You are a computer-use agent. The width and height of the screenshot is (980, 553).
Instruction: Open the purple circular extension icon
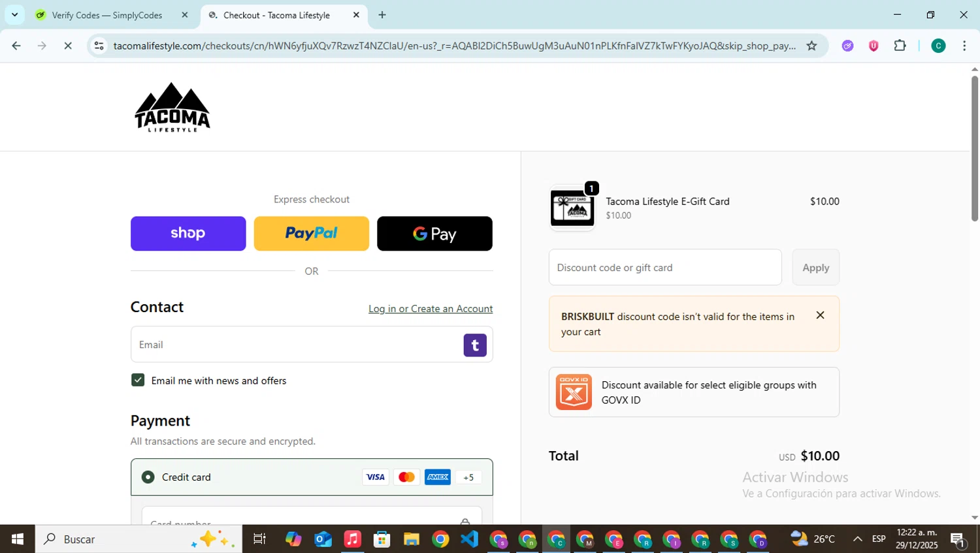848,46
